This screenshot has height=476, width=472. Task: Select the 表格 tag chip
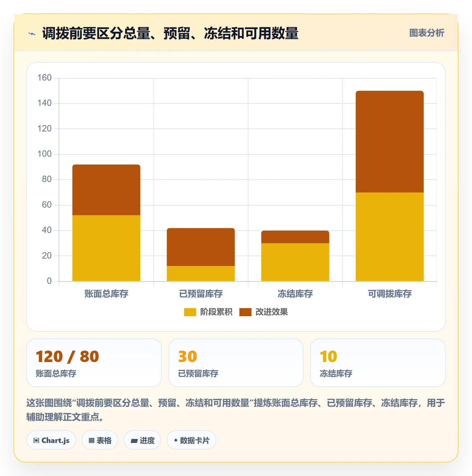click(100, 440)
